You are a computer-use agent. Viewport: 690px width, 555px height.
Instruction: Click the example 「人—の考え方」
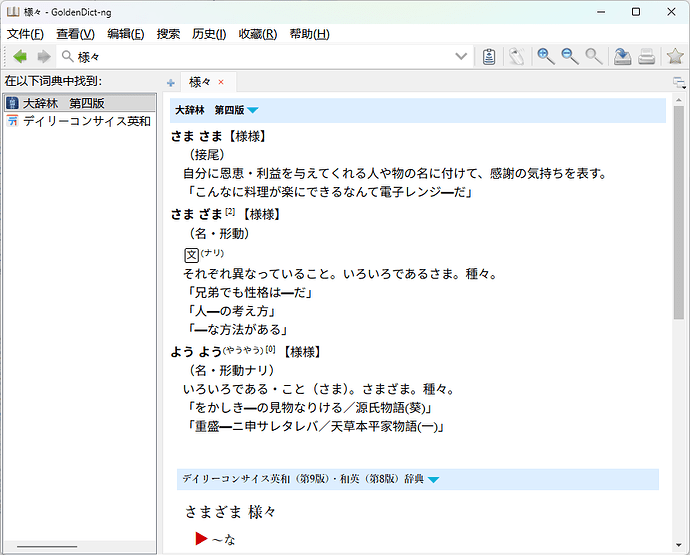[231, 311]
